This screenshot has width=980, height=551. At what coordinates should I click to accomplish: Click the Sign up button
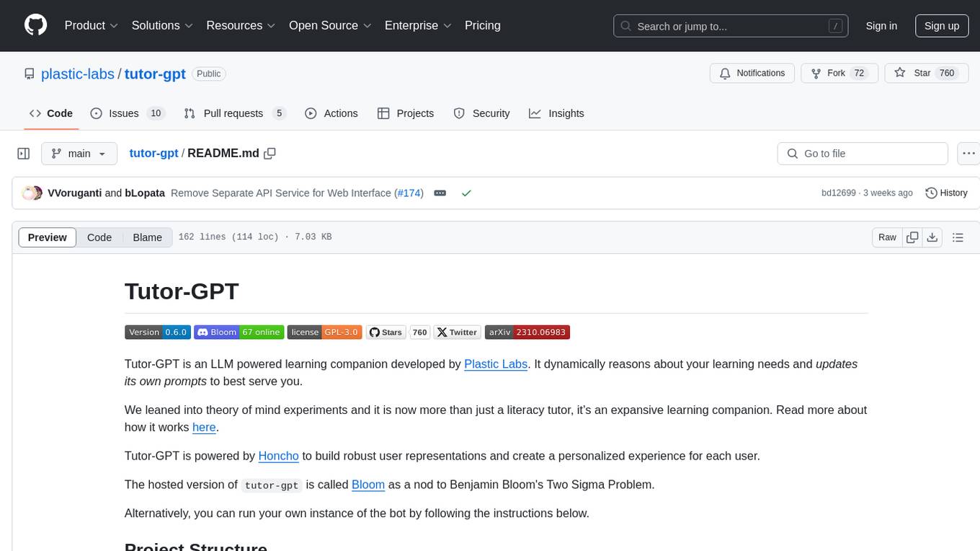click(x=942, y=26)
